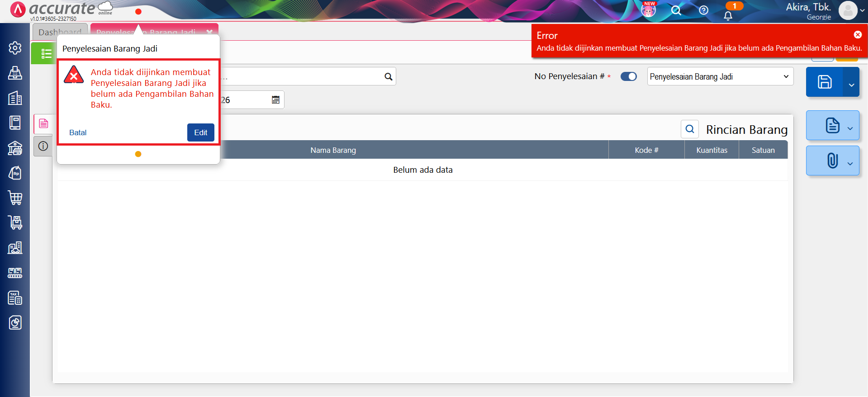Click the Batal link
This screenshot has height=397, width=868.
[78, 132]
